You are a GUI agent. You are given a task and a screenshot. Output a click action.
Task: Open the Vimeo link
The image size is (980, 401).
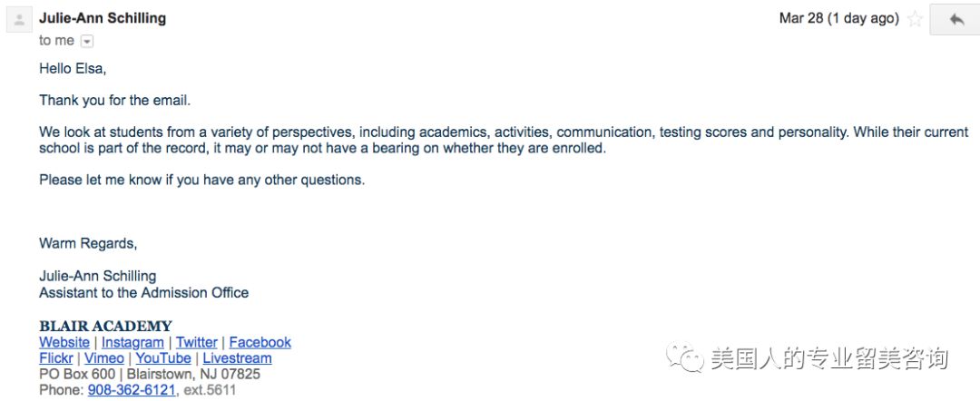[x=104, y=358]
